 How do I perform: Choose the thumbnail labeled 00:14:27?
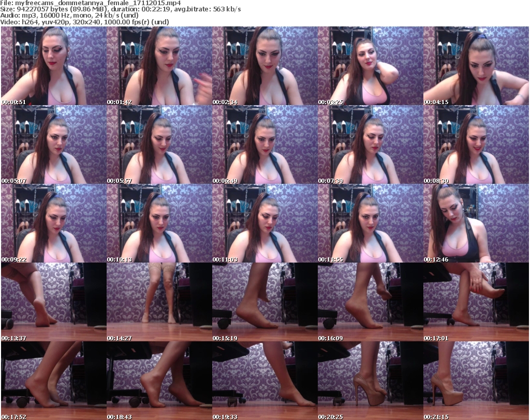click(x=159, y=302)
